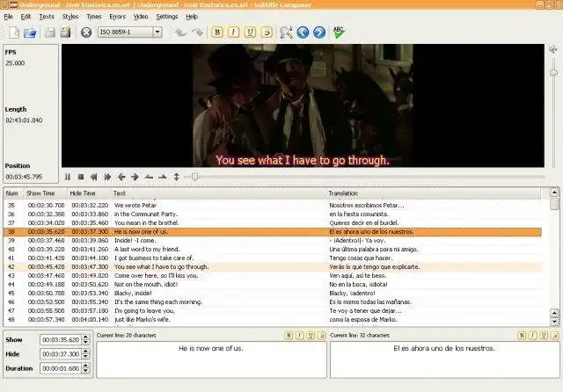Select subtitle row 35 'We wrote Petar'
The image size is (563, 392).
(x=273, y=206)
